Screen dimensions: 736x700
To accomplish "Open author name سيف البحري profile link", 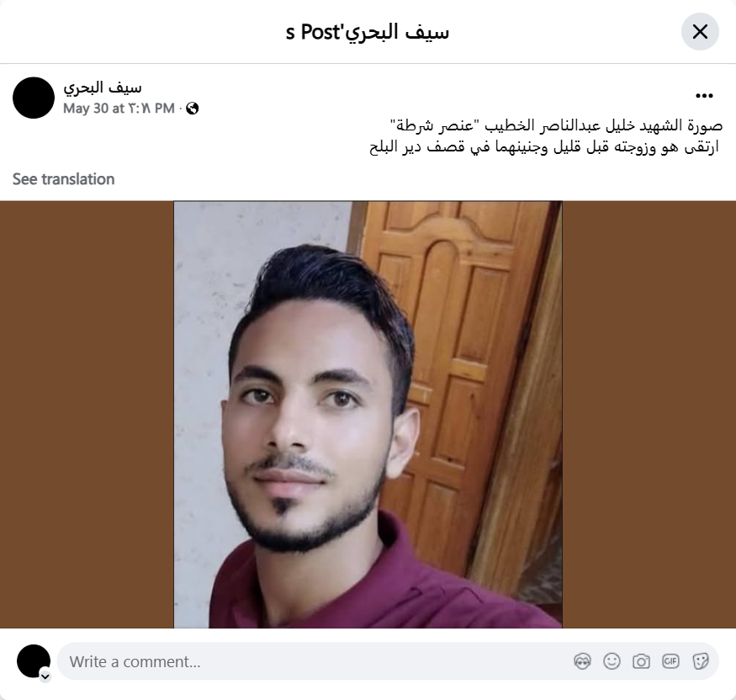I will (x=103, y=87).
